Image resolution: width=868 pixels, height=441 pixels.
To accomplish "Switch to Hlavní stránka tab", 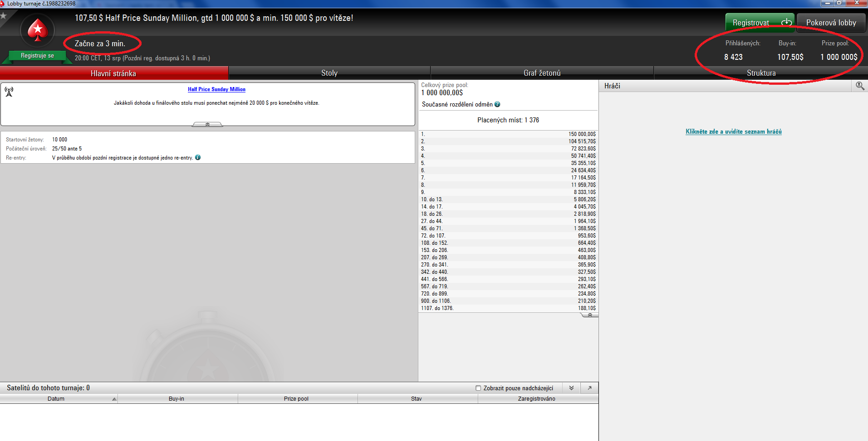I will coord(113,73).
